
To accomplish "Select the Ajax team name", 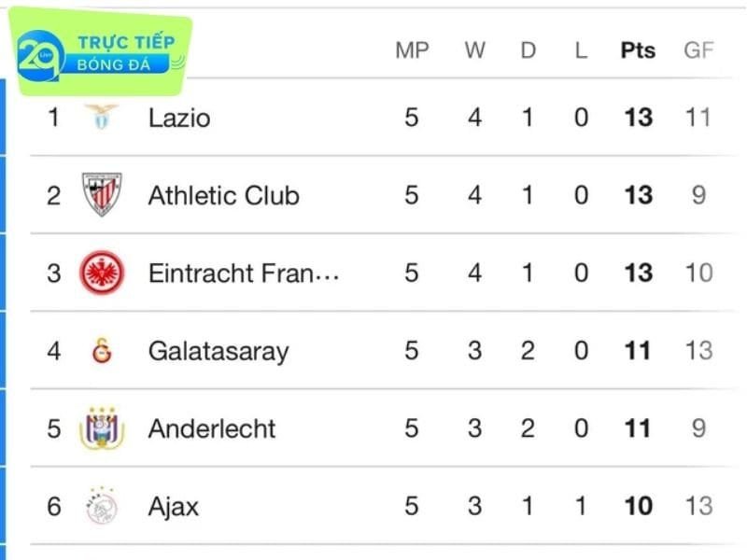I will tap(174, 507).
